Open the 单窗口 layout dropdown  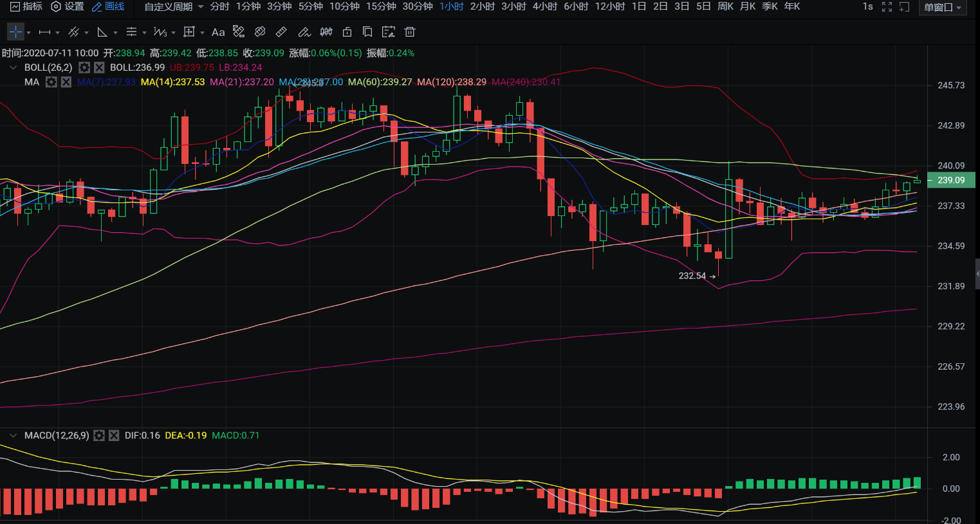[x=942, y=7]
